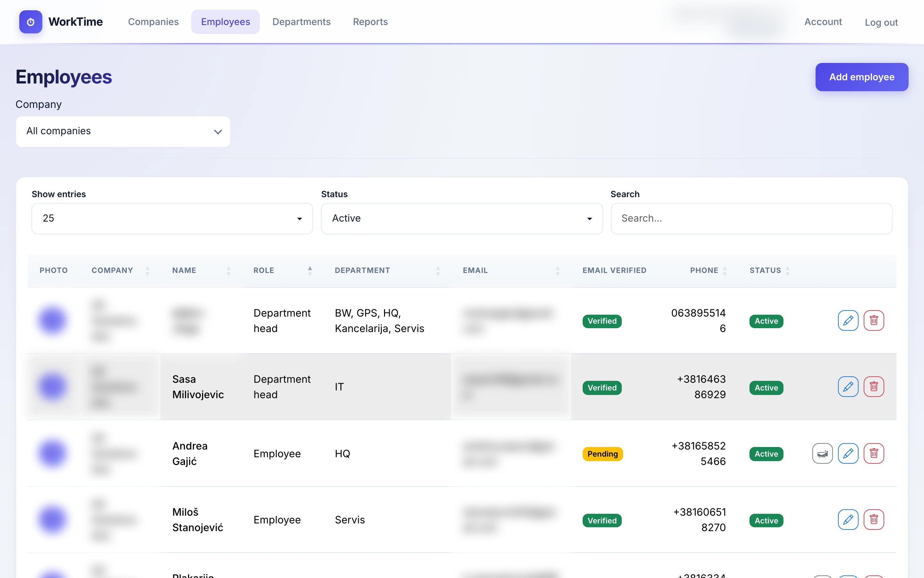This screenshot has height=578, width=924.
Task: Open the Account link
Action: tap(823, 22)
